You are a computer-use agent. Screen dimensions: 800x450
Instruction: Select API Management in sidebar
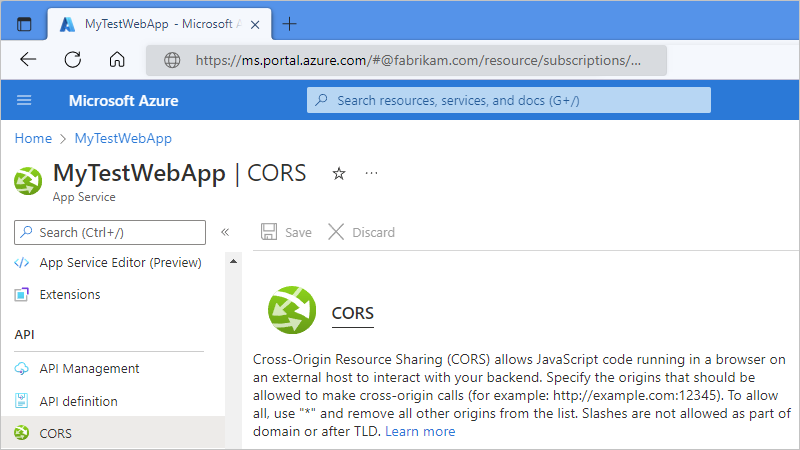(89, 368)
